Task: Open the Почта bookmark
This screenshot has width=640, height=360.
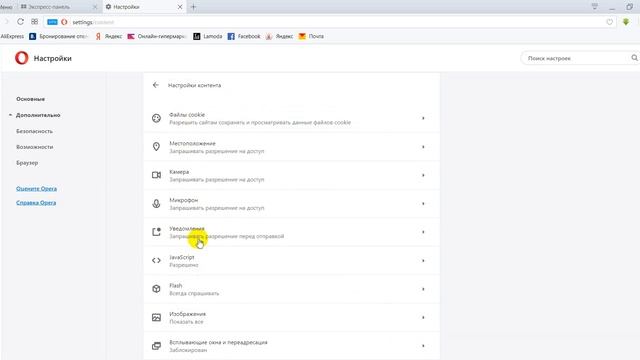Action: coord(311,36)
